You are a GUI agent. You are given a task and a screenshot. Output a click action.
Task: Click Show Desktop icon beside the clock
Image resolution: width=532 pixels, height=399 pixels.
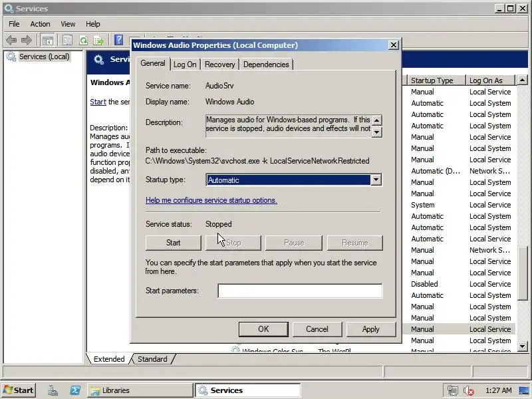point(524,390)
